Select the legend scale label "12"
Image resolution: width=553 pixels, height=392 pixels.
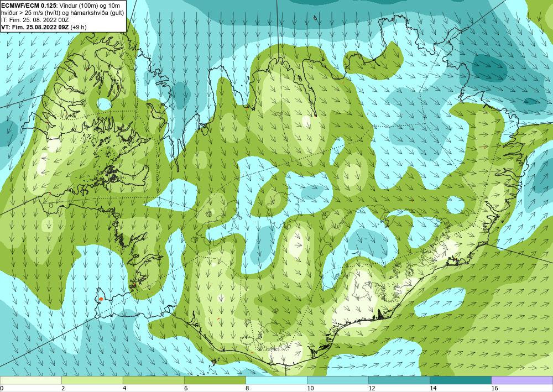pyautogui.click(x=371, y=389)
